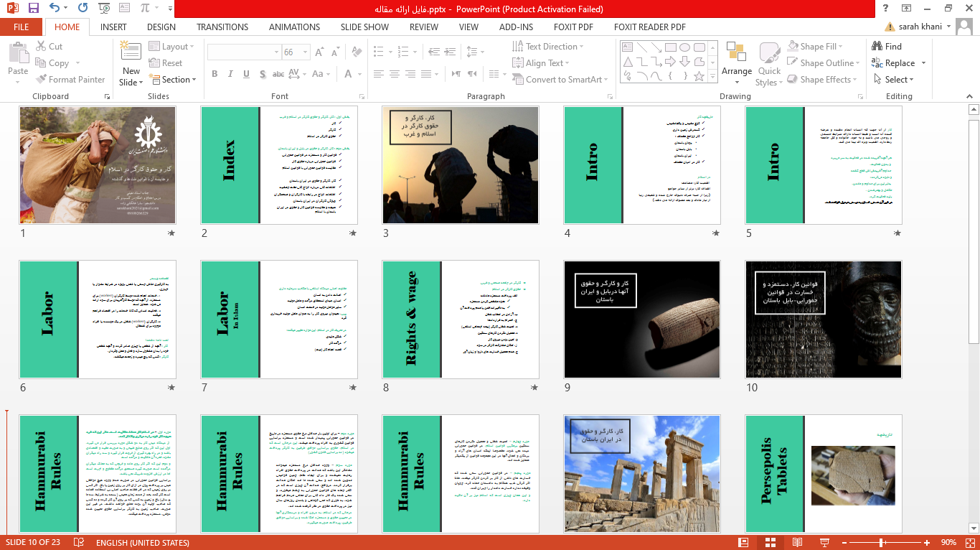Select the rectangle shape in shapes gallery
Image resolution: width=980 pixels, height=550 pixels.
coord(670,47)
